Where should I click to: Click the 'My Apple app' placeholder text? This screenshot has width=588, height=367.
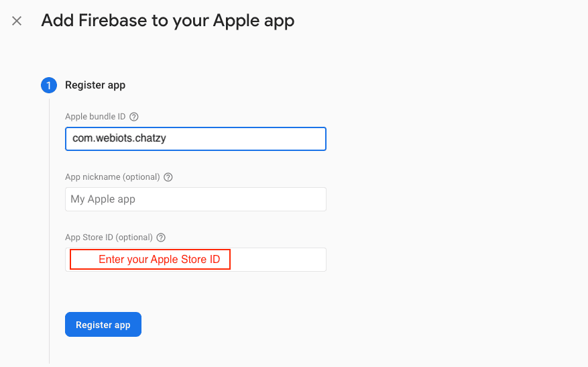tap(103, 199)
